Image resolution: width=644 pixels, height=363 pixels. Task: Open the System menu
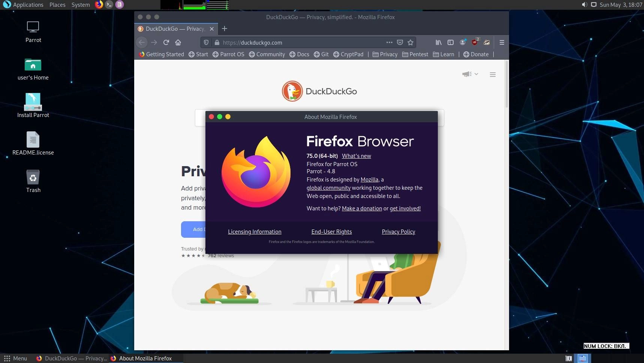click(81, 4)
